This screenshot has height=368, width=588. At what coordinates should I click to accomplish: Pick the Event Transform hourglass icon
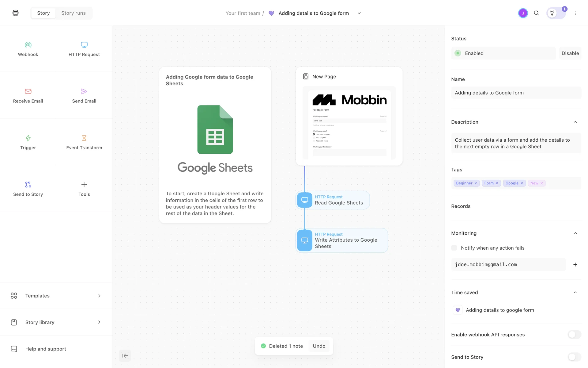[84, 138]
